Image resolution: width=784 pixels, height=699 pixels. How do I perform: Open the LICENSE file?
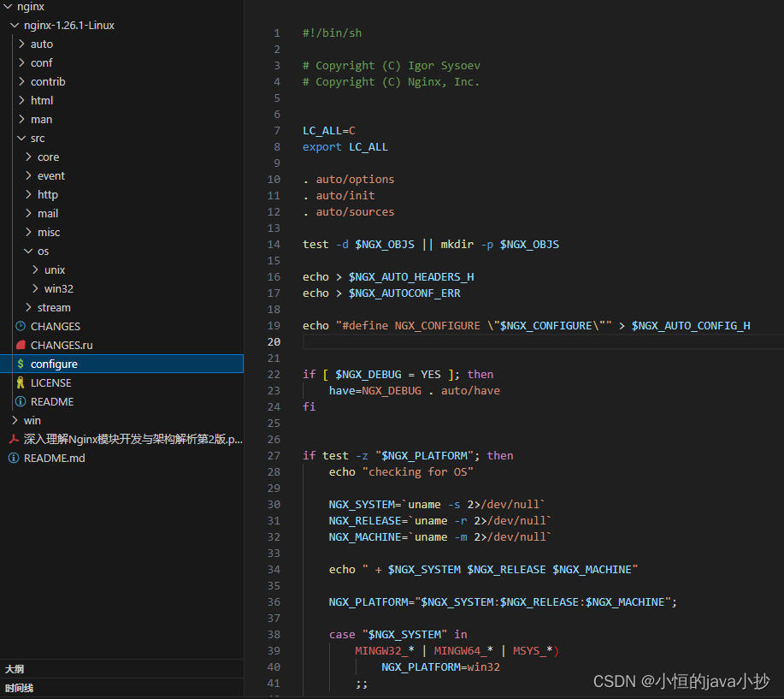[51, 382]
